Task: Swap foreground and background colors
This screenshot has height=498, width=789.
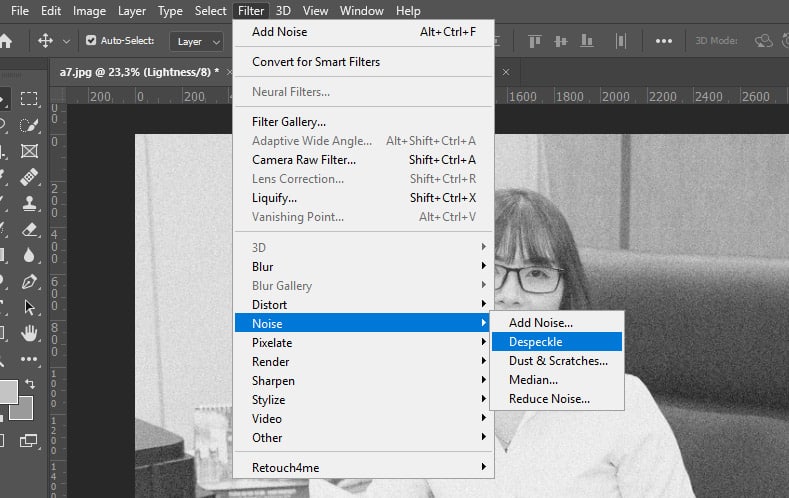Action: (29, 383)
